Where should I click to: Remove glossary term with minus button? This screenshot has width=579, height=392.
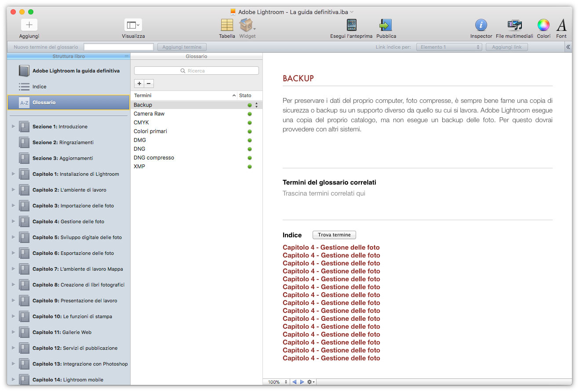[x=149, y=83]
